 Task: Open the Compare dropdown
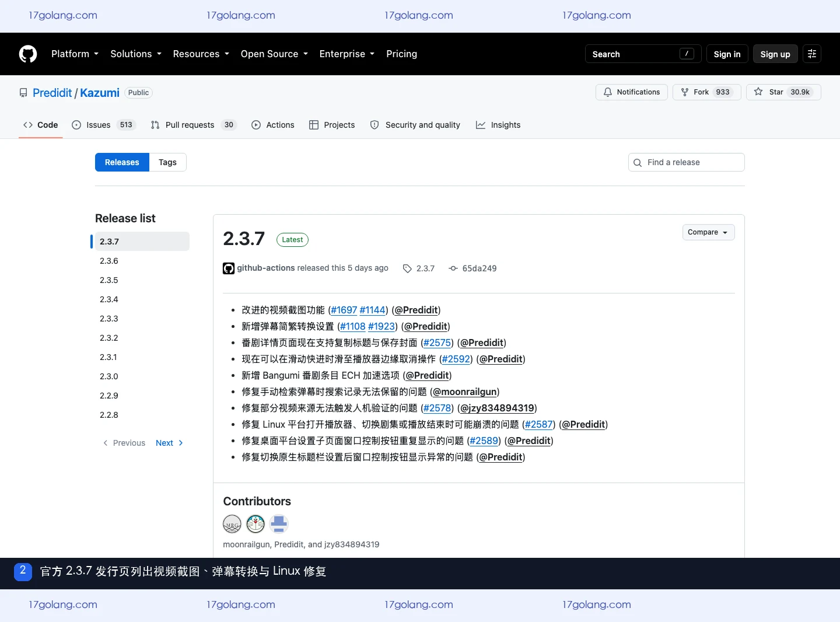(708, 232)
